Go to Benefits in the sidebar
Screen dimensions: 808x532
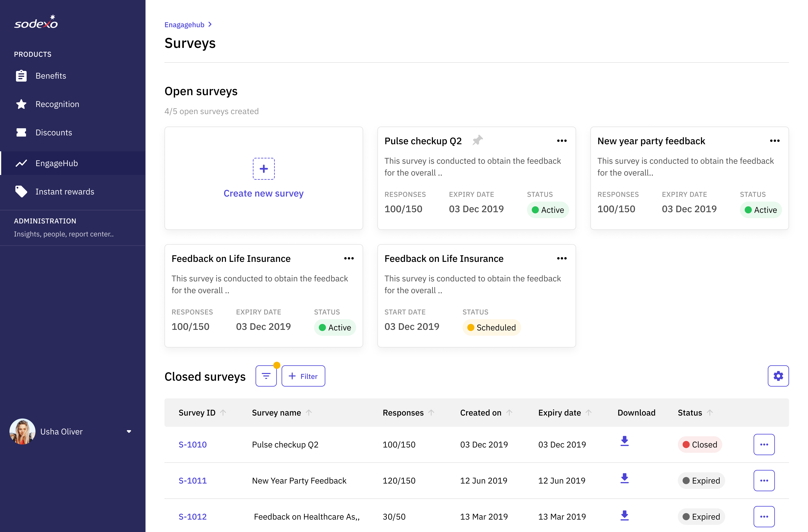click(x=51, y=76)
